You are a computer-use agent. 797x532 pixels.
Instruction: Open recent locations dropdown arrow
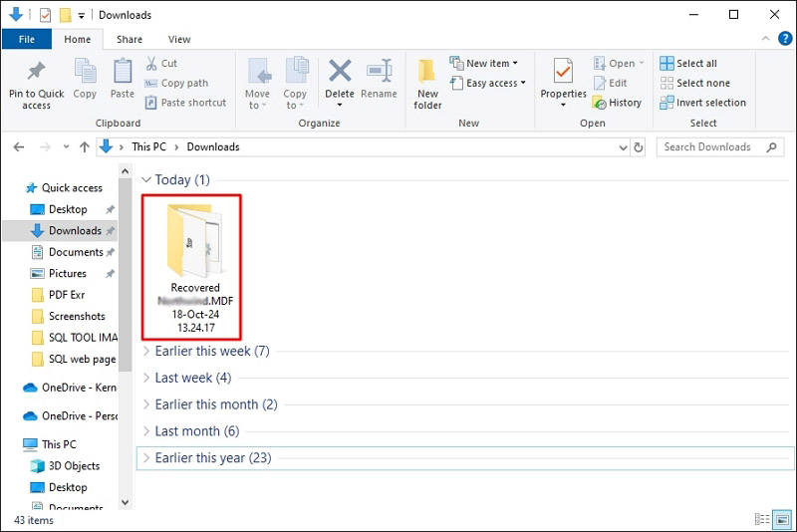click(x=66, y=146)
